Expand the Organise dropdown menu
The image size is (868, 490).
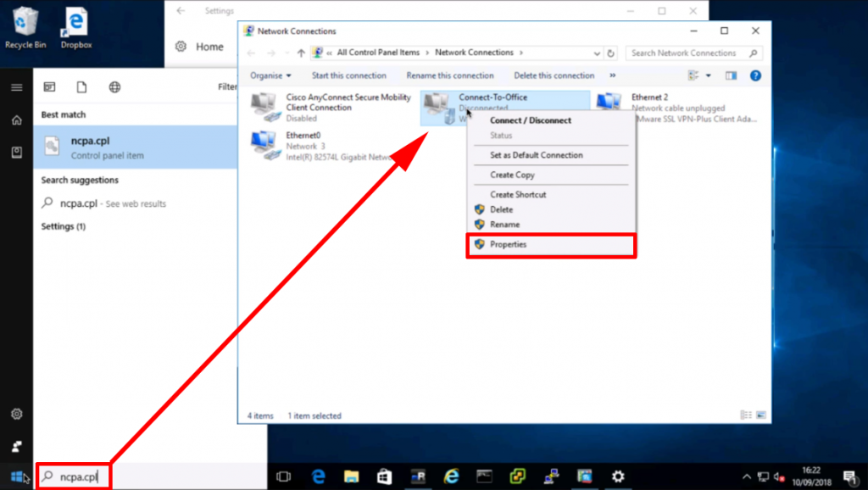[x=270, y=75]
